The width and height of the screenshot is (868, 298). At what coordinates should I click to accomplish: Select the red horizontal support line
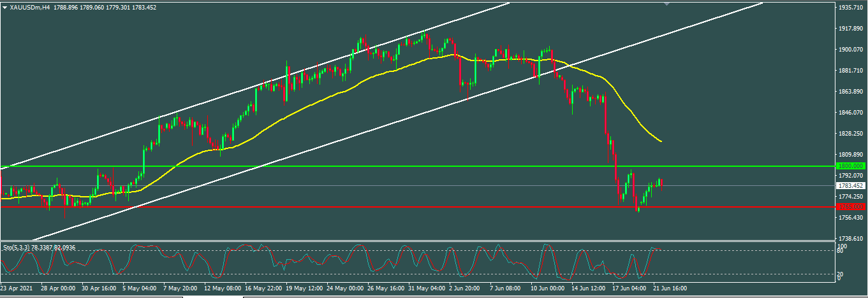click(383, 207)
